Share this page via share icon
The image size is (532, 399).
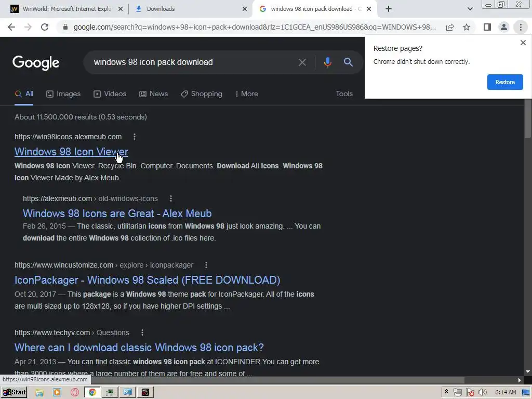click(x=450, y=27)
